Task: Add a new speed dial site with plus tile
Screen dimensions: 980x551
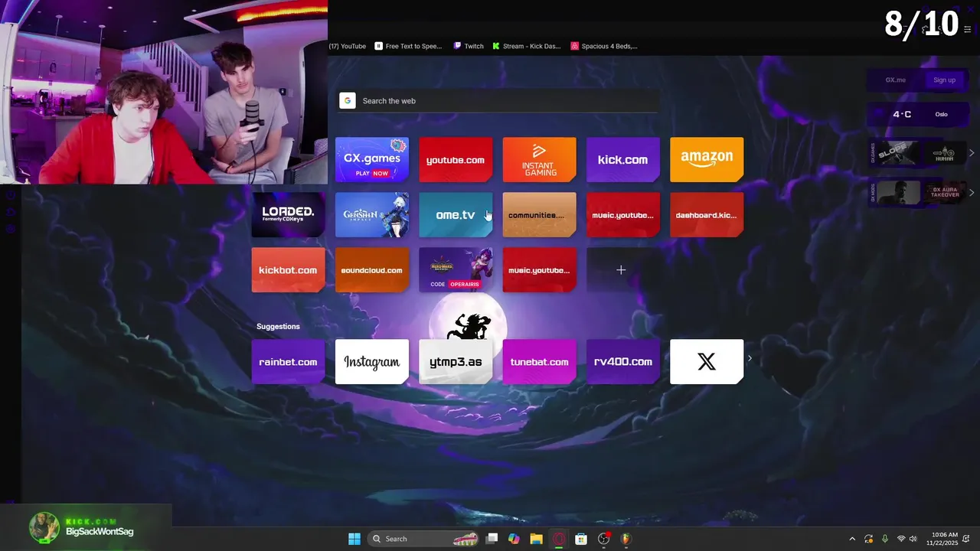Action: tap(622, 270)
